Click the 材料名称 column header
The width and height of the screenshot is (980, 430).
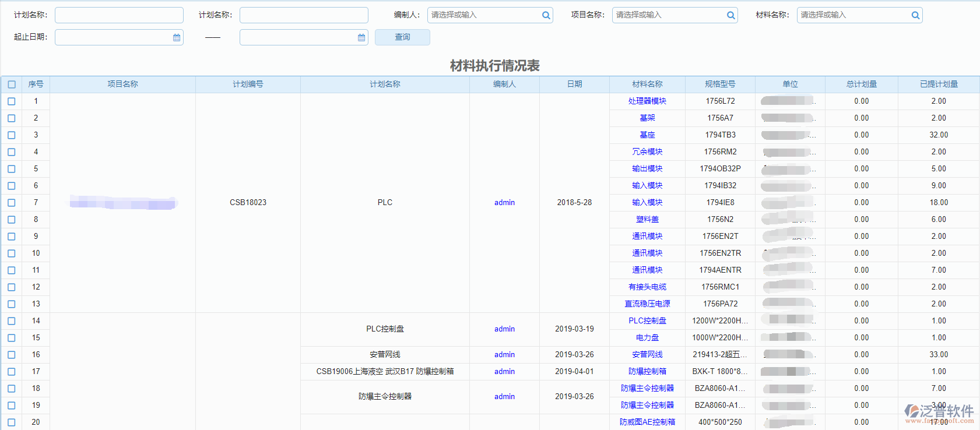pos(647,84)
